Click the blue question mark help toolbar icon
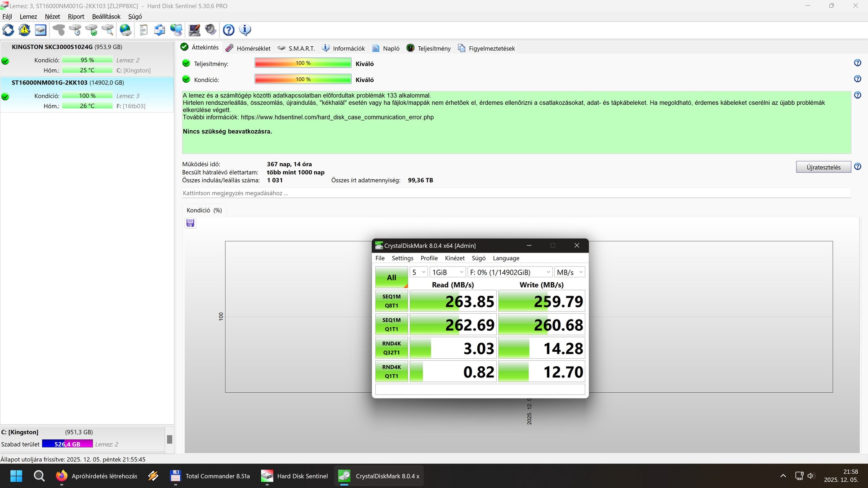The width and height of the screenshot is (868, 488). [228, 30]
